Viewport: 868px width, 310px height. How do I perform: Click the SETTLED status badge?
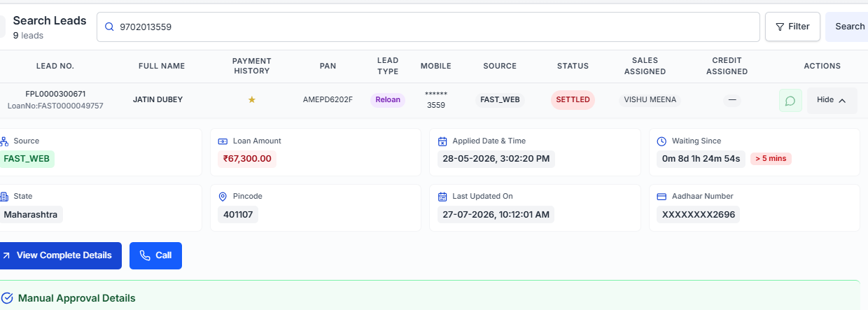[x=573, y=99]
